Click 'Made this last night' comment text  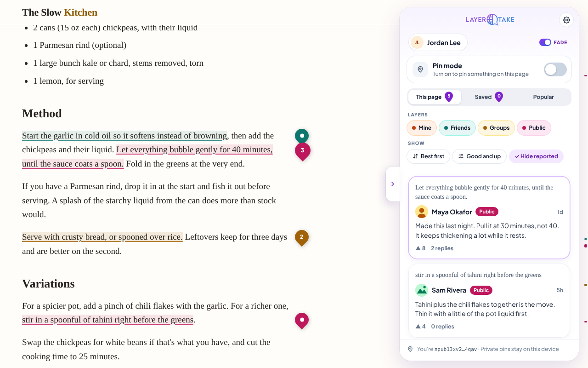487,230
